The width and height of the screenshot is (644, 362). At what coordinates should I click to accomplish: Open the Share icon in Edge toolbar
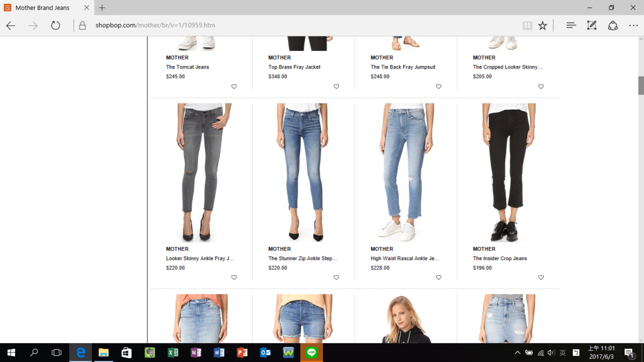[613, 25]
